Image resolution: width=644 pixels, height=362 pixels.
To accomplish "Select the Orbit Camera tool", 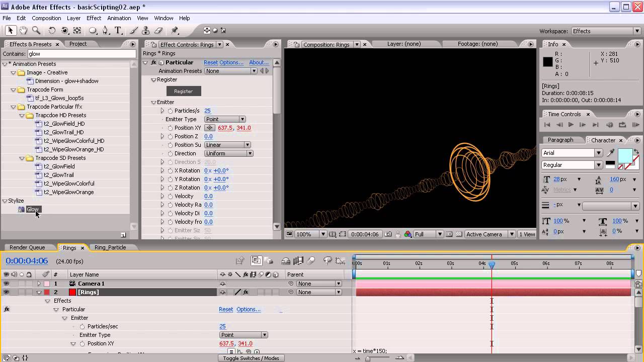I will click(x=64, y=31).
